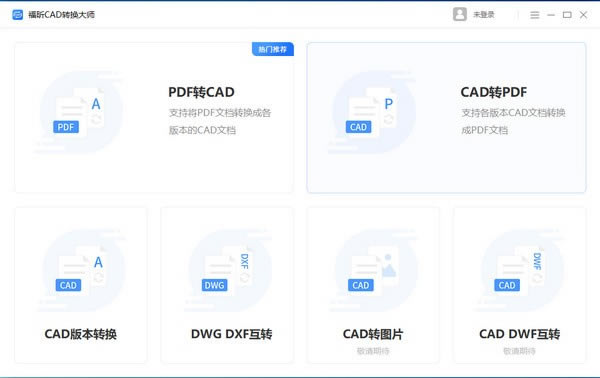Select the CAD转PDF heading
This screenshot has width=600, height=378.
494,92
